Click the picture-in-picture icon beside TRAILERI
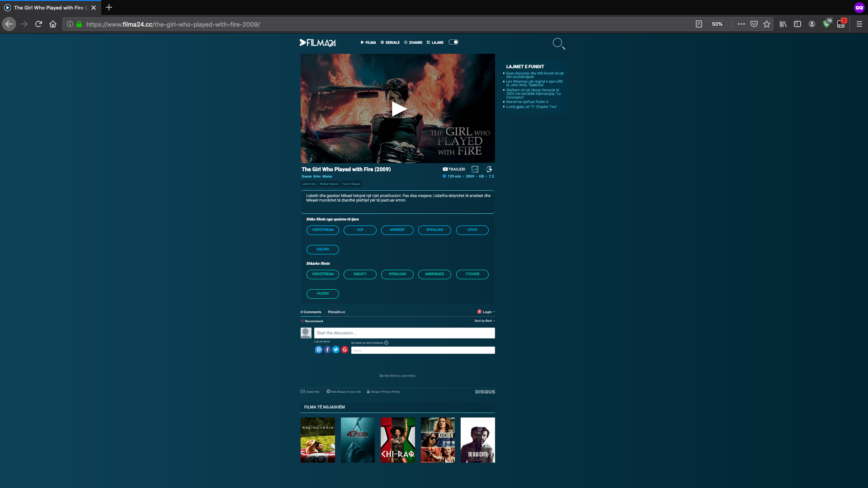This screenshot has width=868, height=488. (475, 169)
